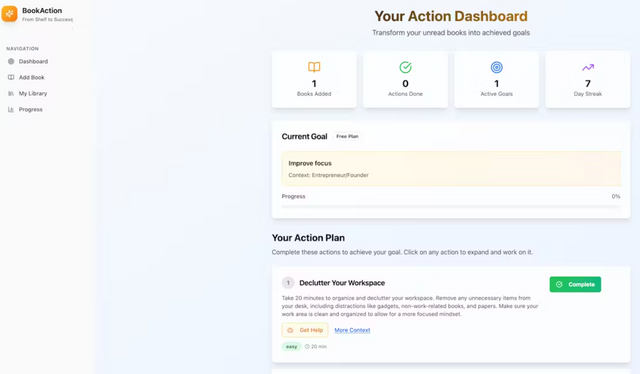Image resolution: width=640 pixels, height=374 pixels.
Task: Click the Current Goal heading
Action: 304,136
